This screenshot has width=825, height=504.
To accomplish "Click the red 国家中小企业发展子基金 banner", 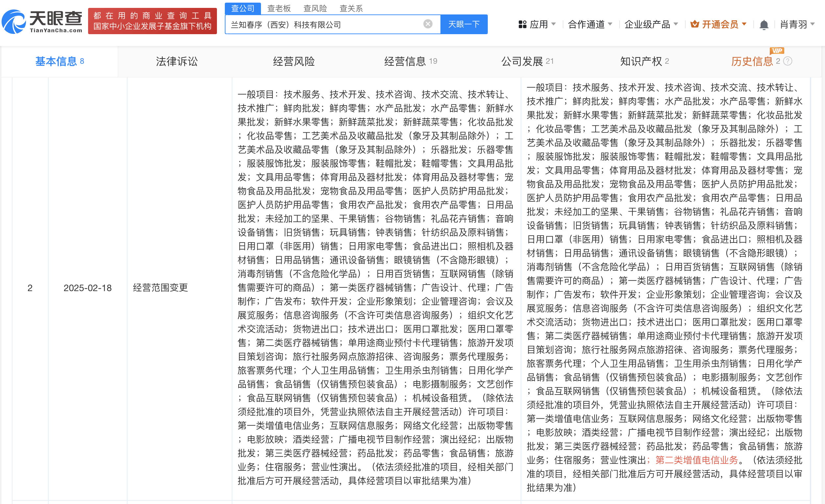I will coord(152,21).
